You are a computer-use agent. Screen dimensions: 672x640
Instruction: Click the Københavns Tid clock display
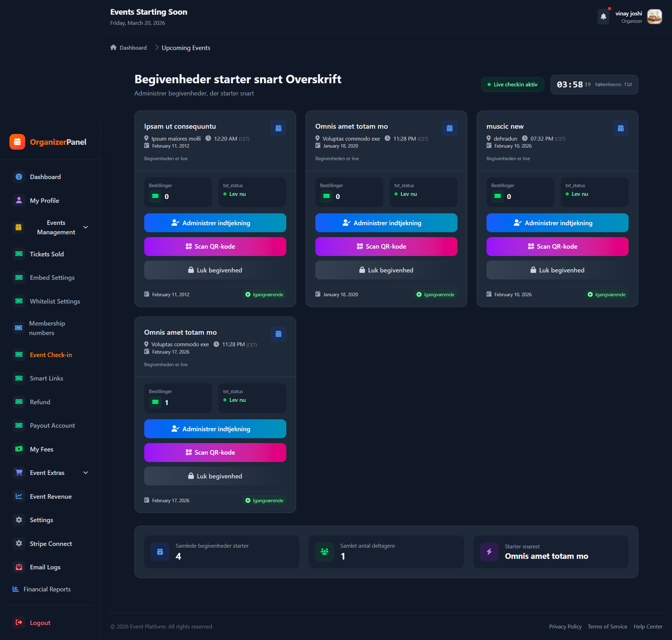[594, 85]
